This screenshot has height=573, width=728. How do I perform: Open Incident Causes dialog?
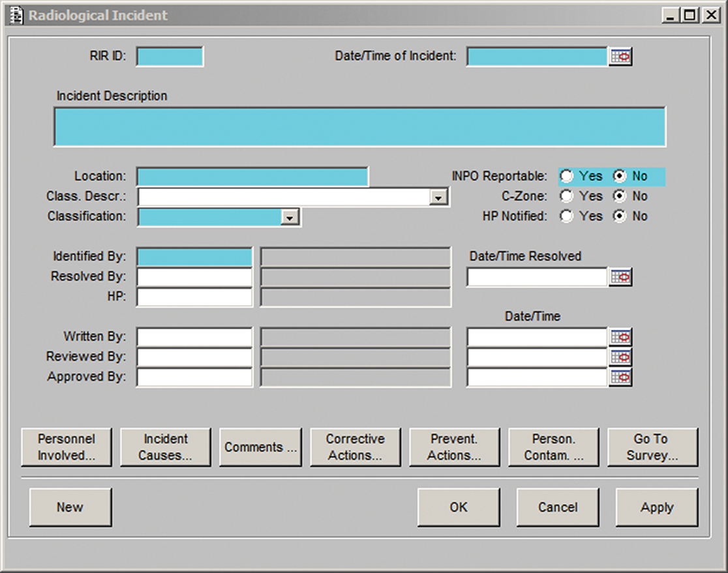pyautogui.click(x=165, y=447)
